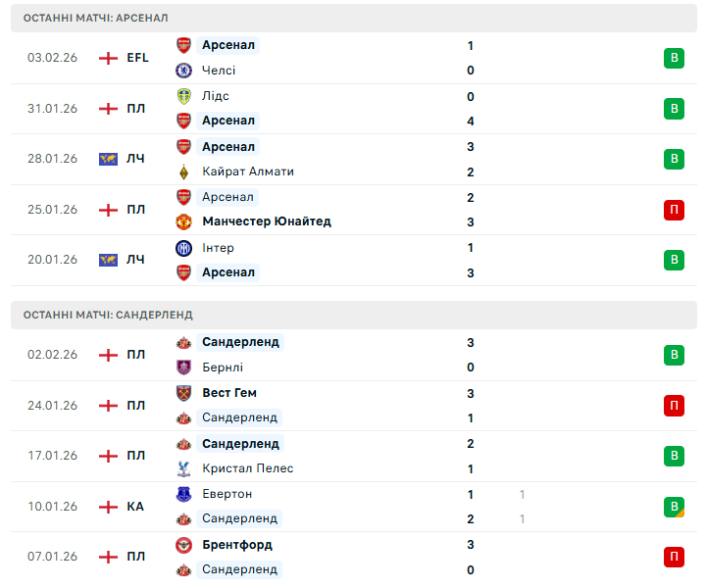Click the Kairat Almaty club crest
Viewport: 706px width, 588px height.
click(183, 171)
